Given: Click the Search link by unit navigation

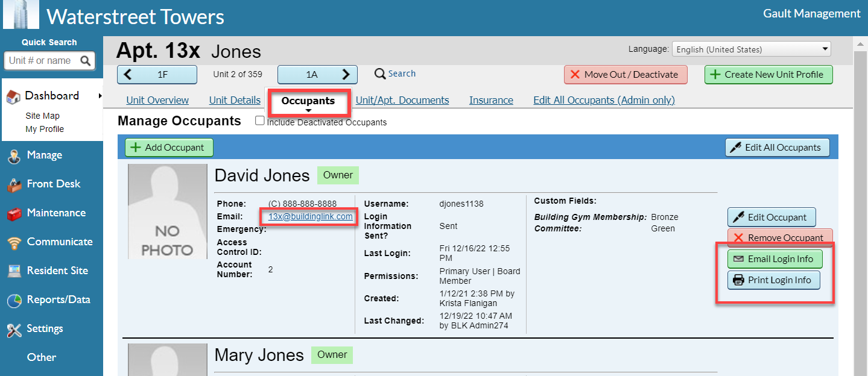Looking at the screenshot, I should [402, 74].
